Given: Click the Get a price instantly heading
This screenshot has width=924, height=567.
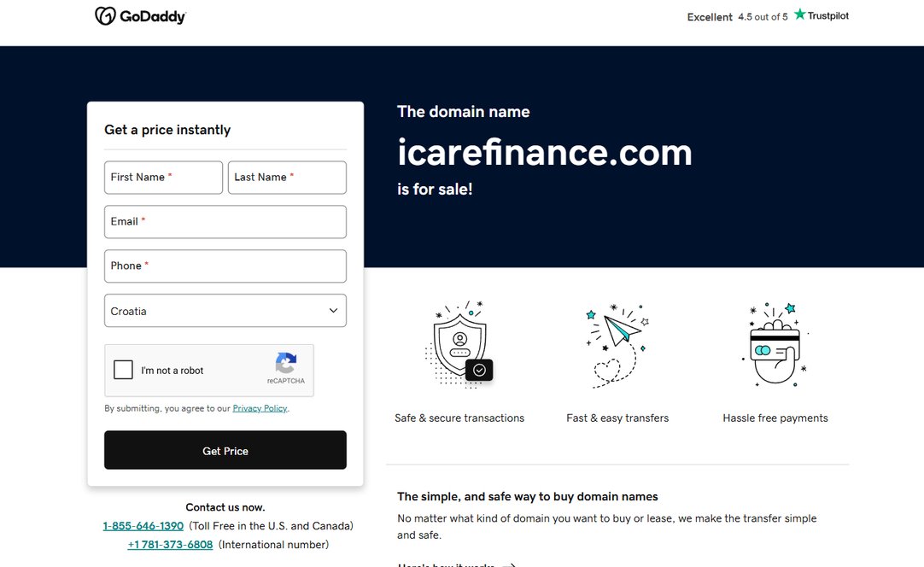Looking at the screenshot, I should pyautogui.click(x=167, y=130).
